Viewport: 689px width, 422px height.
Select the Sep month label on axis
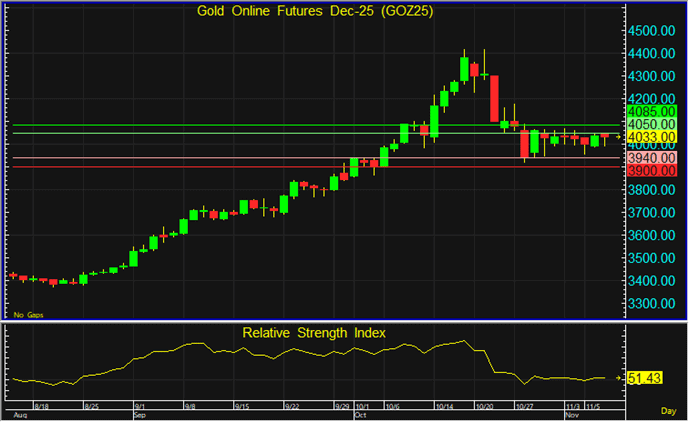point(139,414)
